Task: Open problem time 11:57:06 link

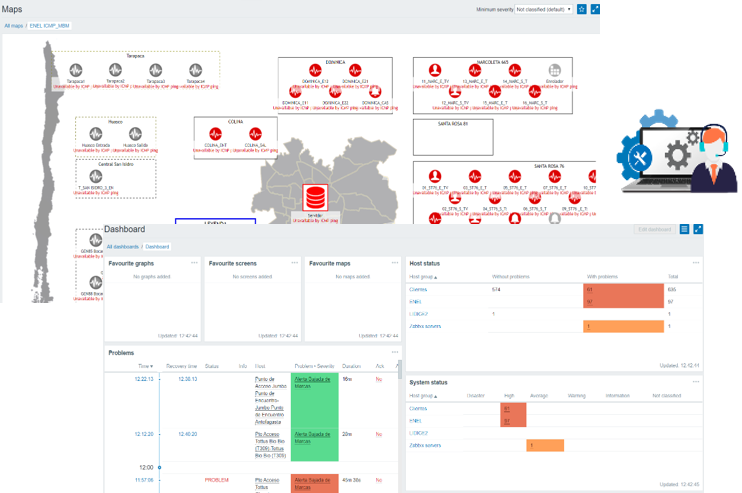Action: [144, 480]
